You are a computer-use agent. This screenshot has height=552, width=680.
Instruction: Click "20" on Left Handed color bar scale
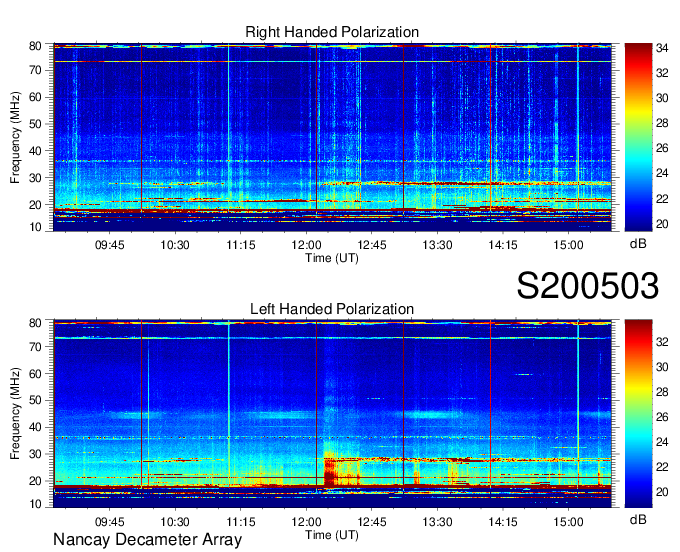(x=662, y=492)
